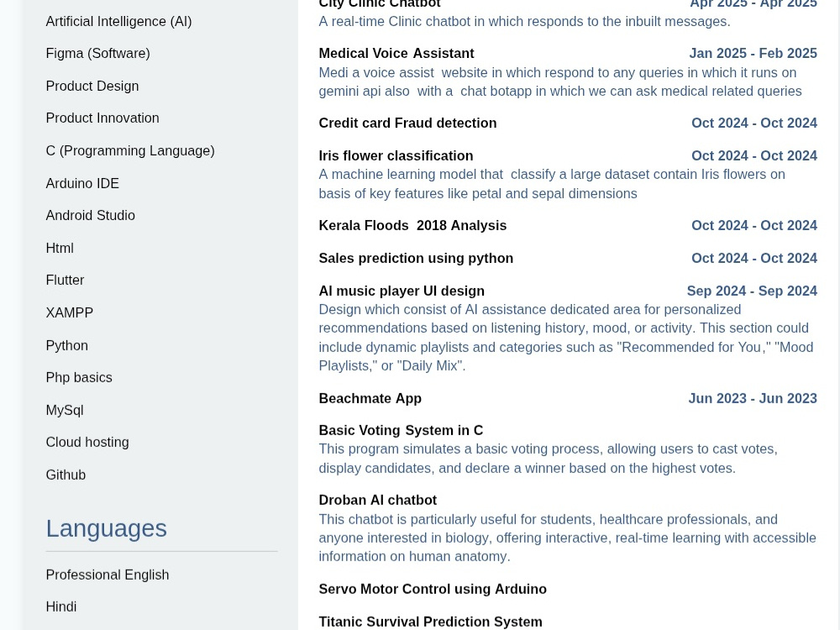Click the 'Figma (Software)' skill entry
Image resolution: width=840 pixels, height=630 pixels.
coord(97,54)
